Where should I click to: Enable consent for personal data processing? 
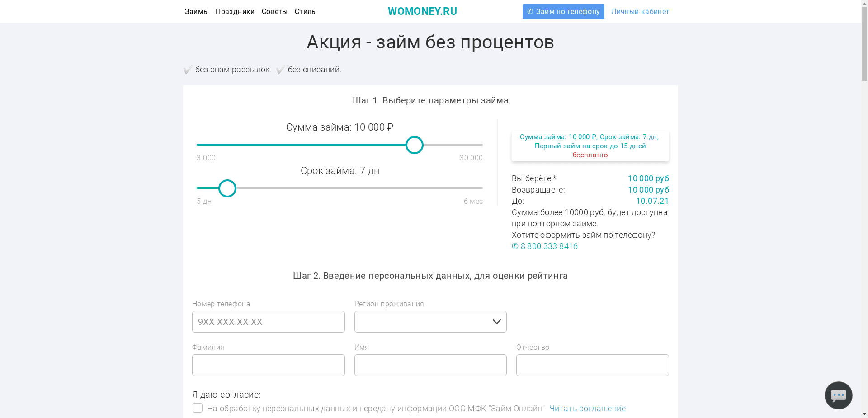[x=198, y=408]
